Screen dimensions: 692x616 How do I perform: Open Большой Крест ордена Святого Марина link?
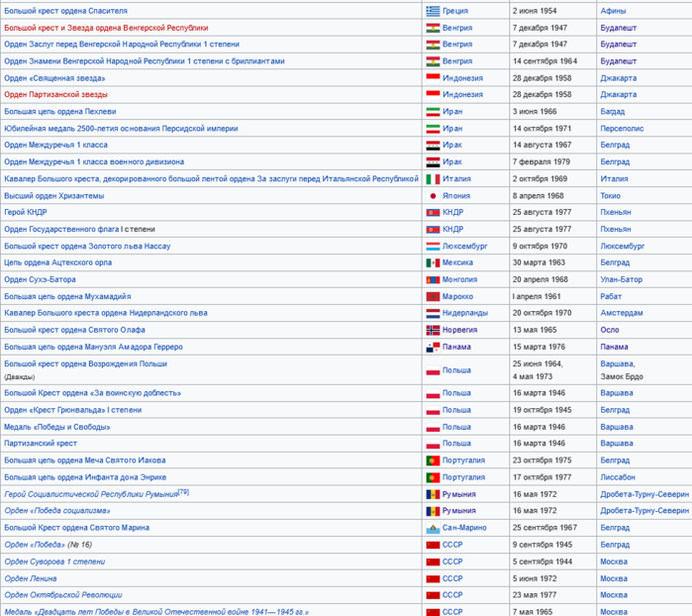(76, 528)
